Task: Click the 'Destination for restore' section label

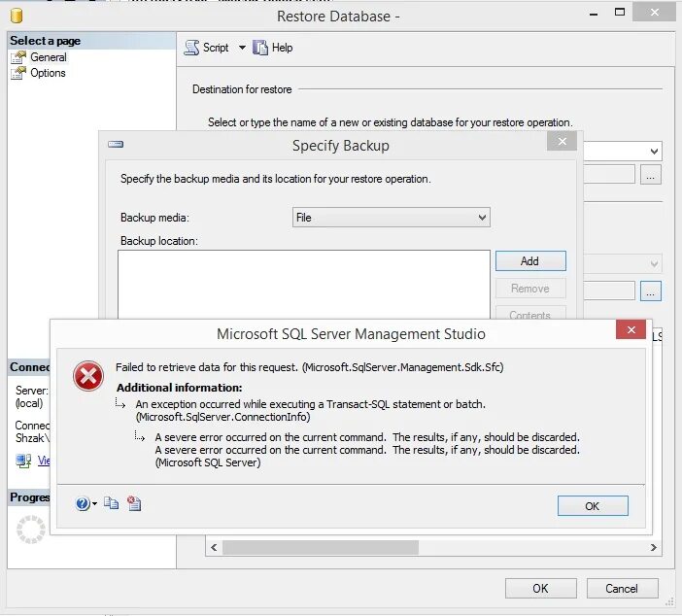Action: tap(242, 89)
